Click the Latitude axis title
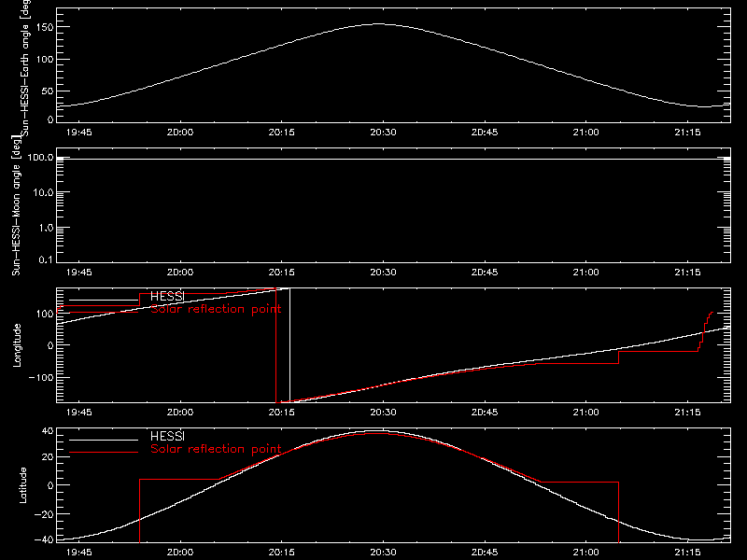Image resolution: width=747 pixels, height=560 pixels. pyautogui.click(x=22, y=485)
